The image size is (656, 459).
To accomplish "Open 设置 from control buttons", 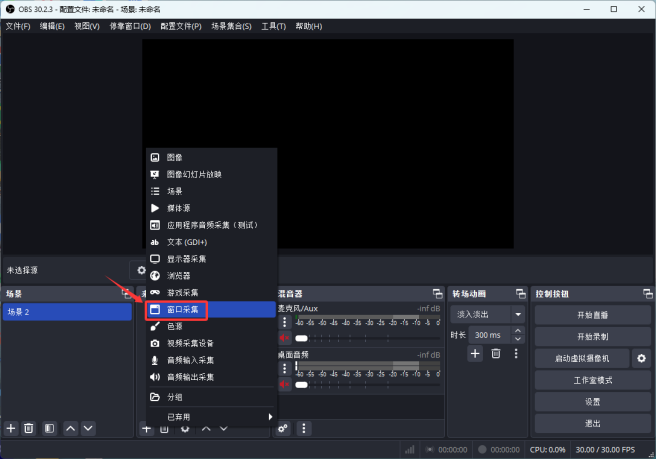I will [592, 402].
